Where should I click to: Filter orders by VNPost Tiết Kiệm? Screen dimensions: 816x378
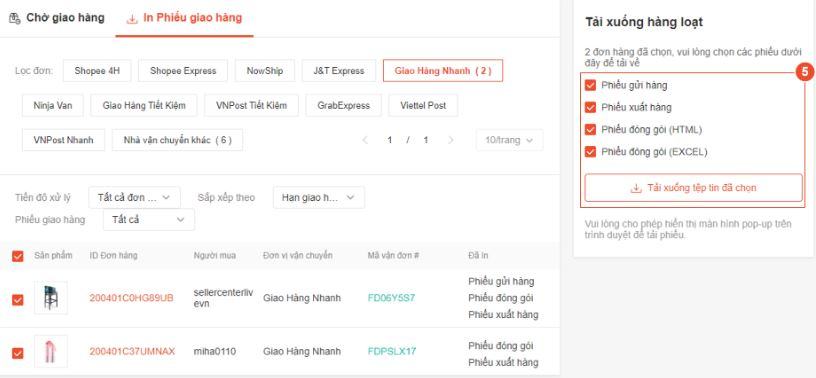251,106
